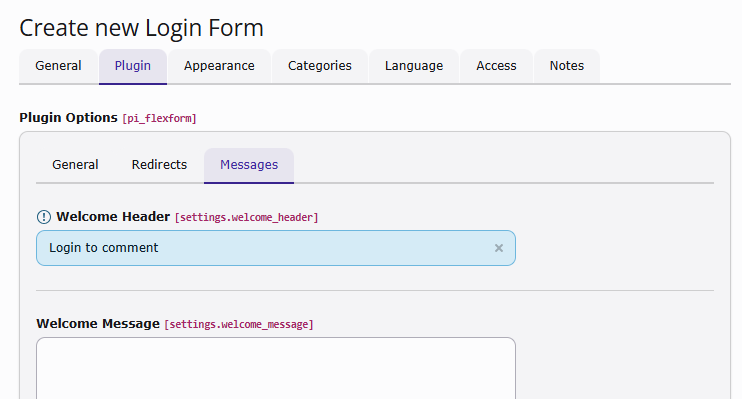This screenshot has width=742, height=399.
Task: Clear the Welcome Header field with the x icon
Action: point(499,248)
